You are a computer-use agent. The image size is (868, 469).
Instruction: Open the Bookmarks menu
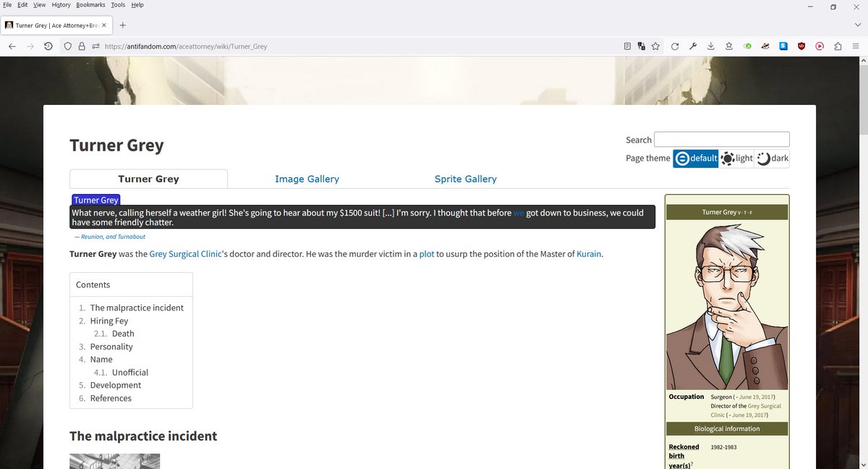point(90,5)
